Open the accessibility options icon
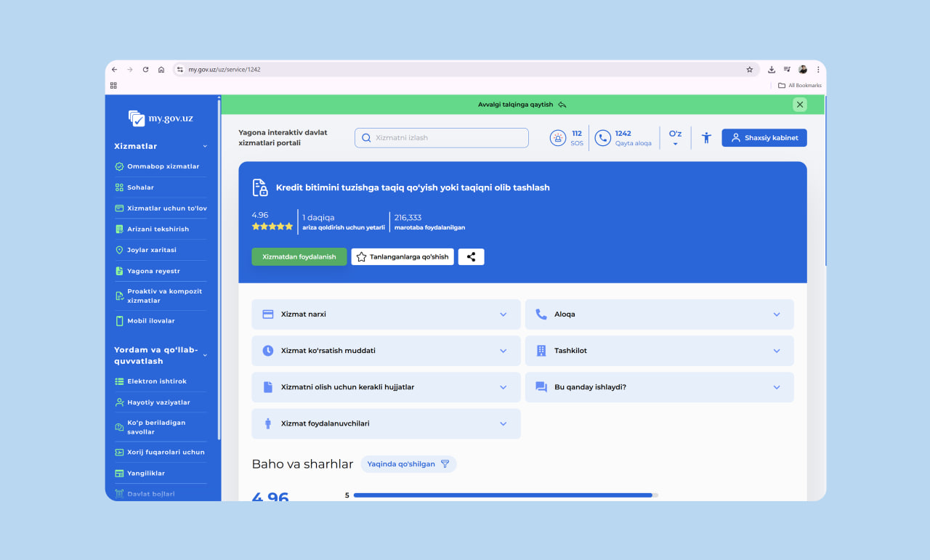Viewport: 930px width, 560px height. (x=705, y=138)
